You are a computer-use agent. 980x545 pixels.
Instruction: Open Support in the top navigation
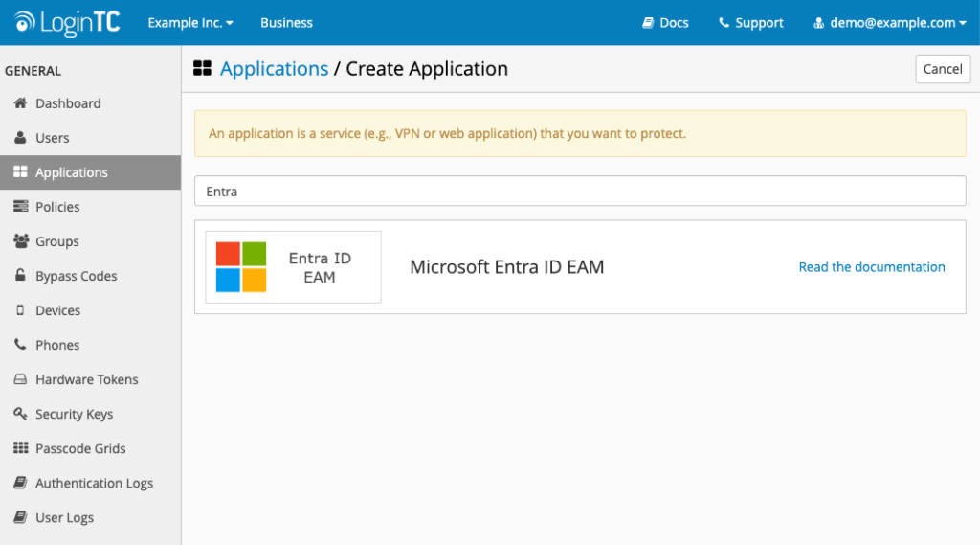(750, 23)
